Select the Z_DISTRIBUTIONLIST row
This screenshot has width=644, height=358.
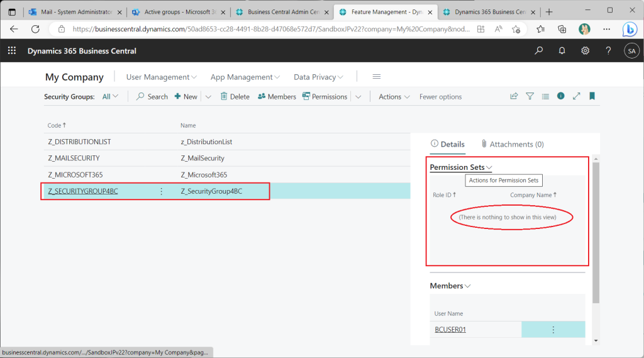click(x=227, y=142)
